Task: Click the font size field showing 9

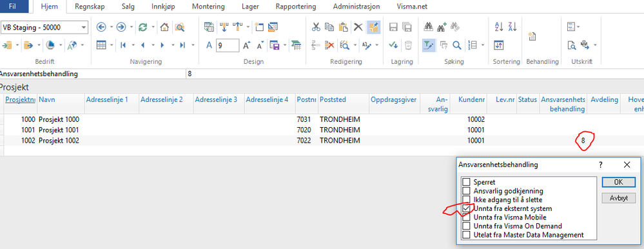Action: pyautogui.click(x=228, y=46)
